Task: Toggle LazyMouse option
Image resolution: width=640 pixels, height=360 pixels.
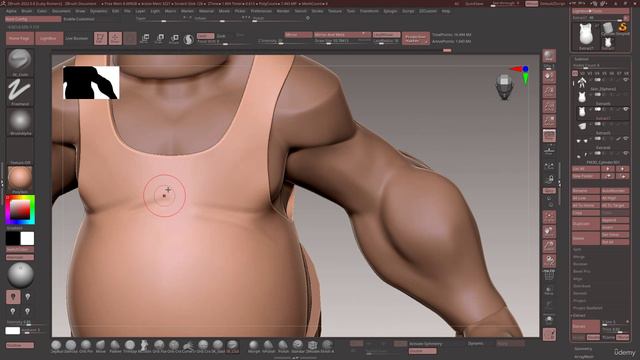Action: click(x=386, y=35)
